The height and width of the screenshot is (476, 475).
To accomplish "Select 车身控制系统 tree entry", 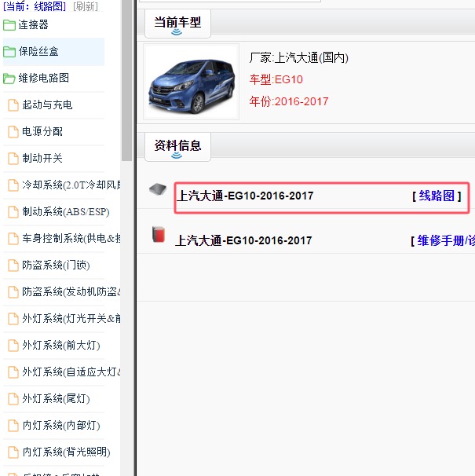I will [71, 238].
